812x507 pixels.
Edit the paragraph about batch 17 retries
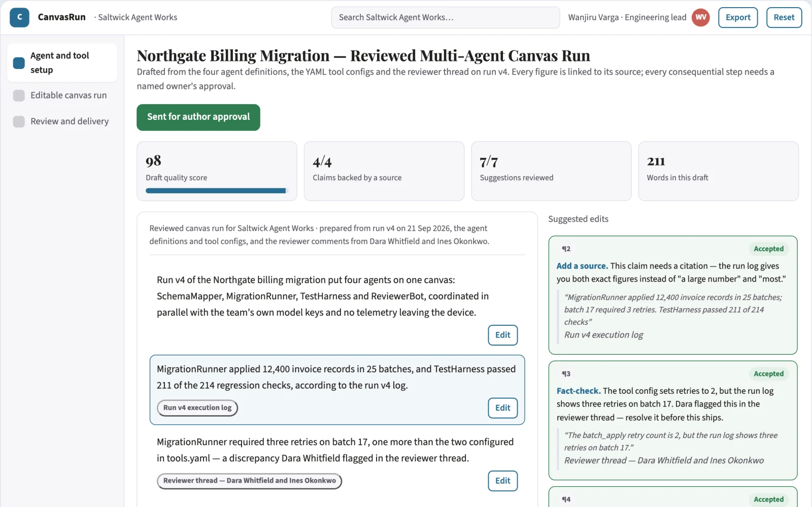click(503, 481)
